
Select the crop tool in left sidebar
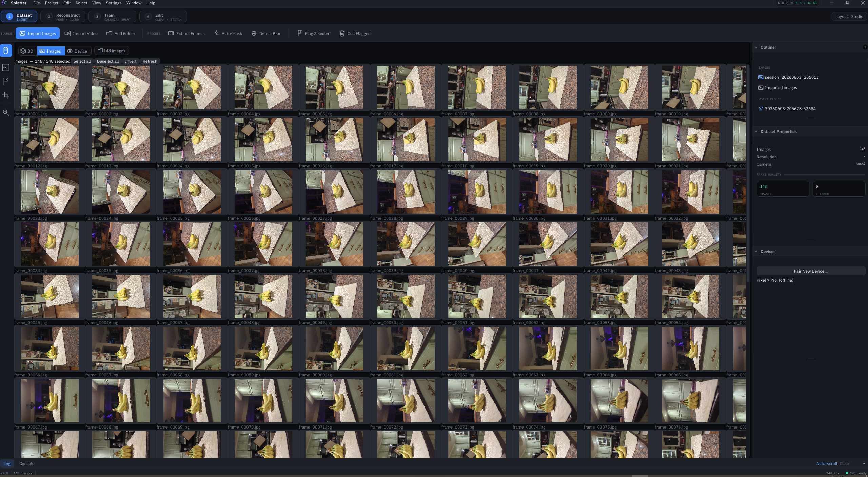click(x=6, y=95)
